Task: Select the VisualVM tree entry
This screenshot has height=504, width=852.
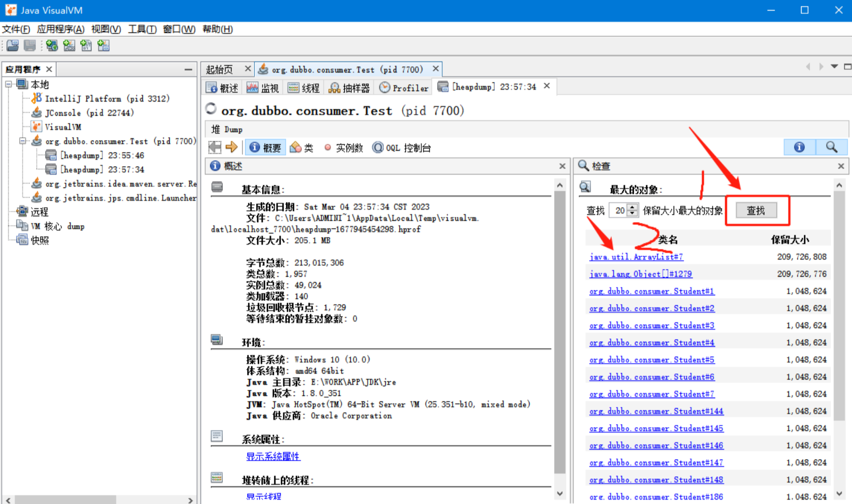Action: (56, 127)
